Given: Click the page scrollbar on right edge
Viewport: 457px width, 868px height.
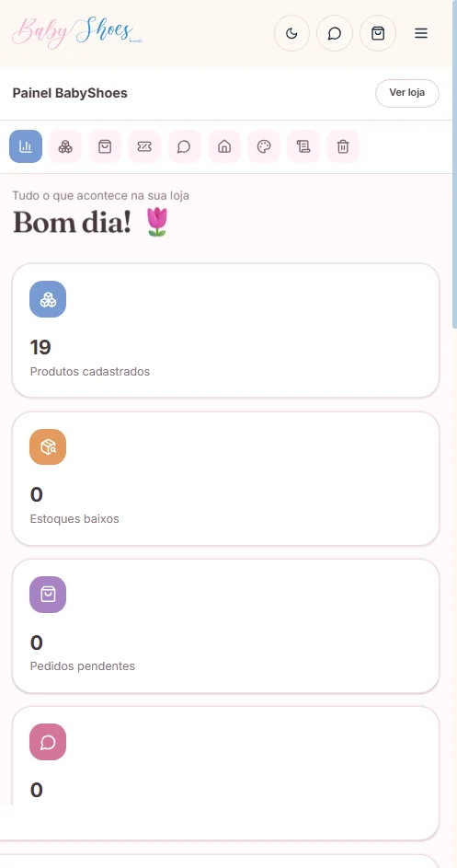Looking at the screenshot, I should tap(454, 165).
